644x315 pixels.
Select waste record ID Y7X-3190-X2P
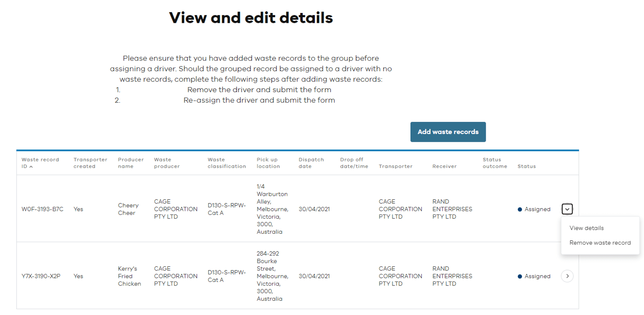pyautogui.click(x=42, y=276)
